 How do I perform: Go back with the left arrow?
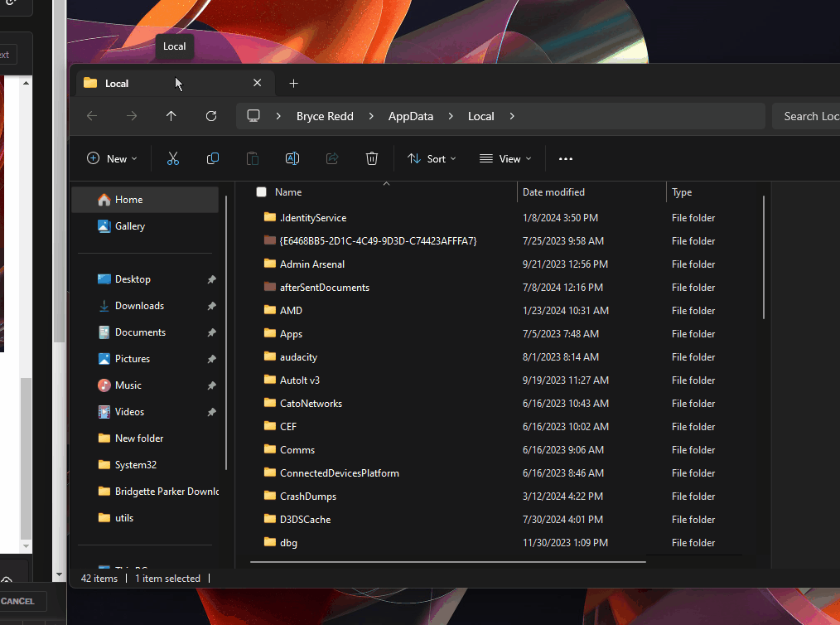coord(92,116)
